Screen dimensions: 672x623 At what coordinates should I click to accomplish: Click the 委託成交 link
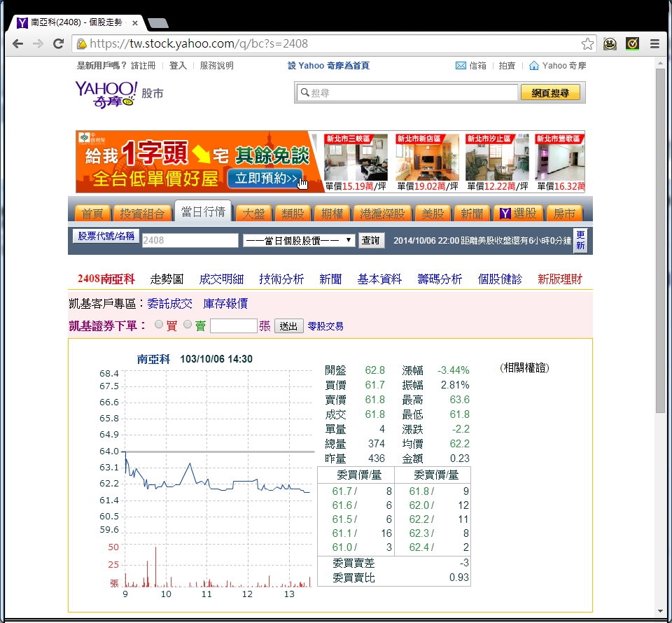click(169, 304)
